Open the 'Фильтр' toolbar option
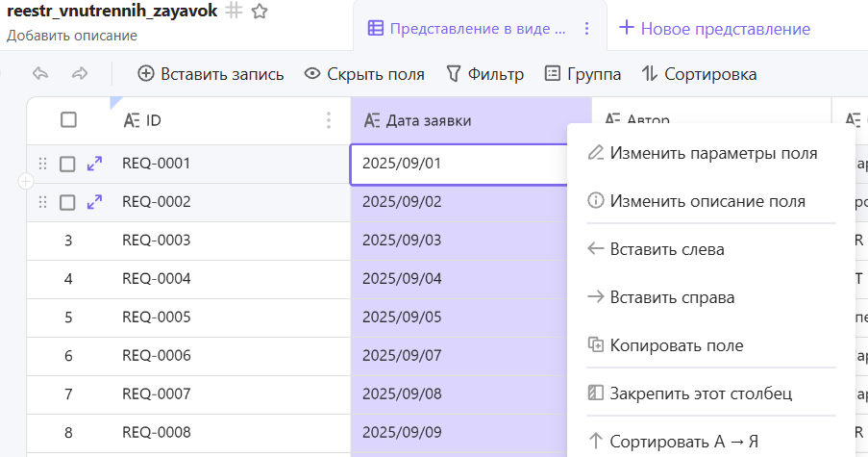 coord(484,74)
